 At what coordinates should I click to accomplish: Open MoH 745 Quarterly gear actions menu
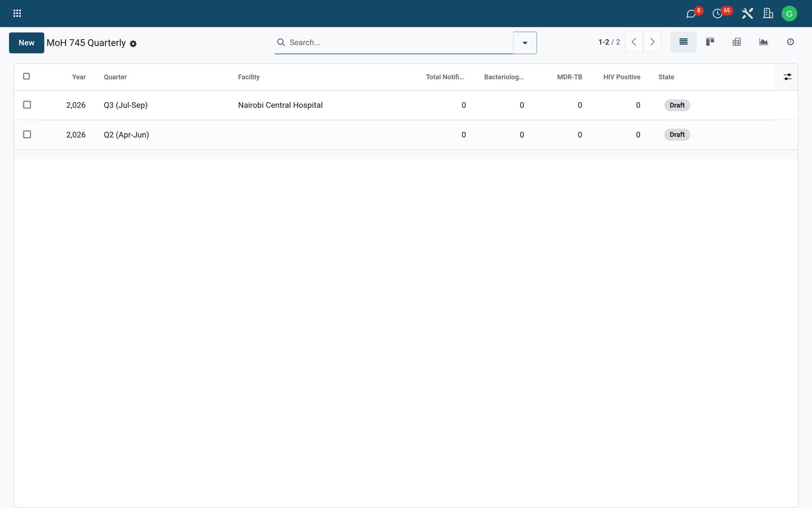point(133,44)
